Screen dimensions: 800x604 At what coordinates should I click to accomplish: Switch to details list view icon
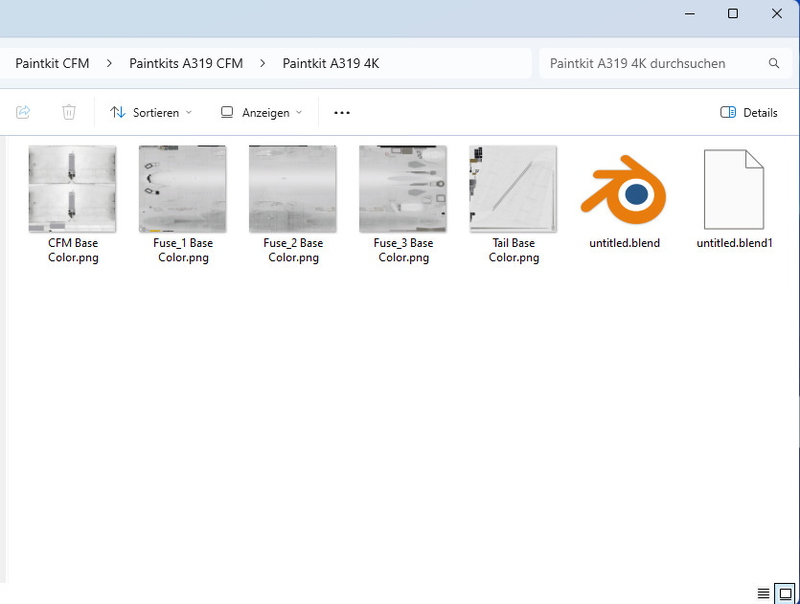pos(763,593)
